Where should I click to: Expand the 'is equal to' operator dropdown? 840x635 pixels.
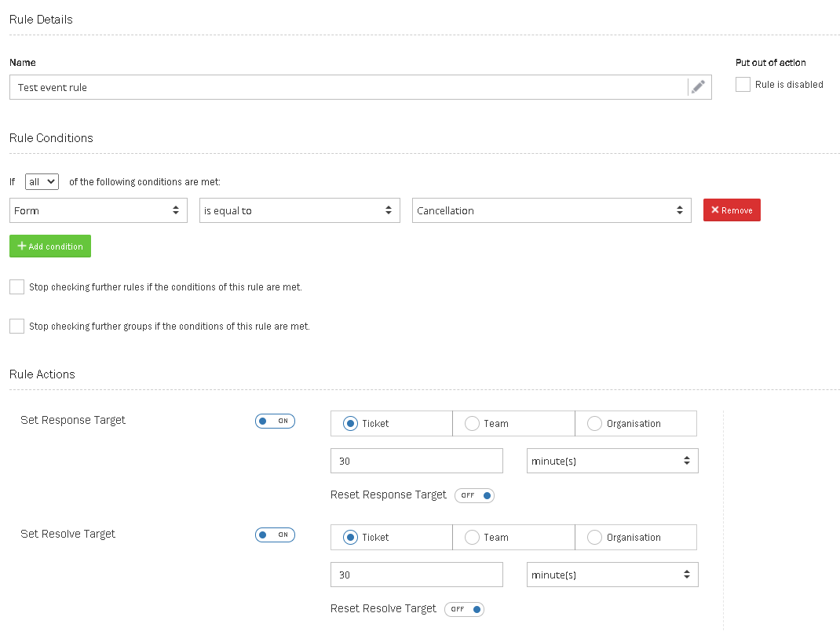(299, 210)
